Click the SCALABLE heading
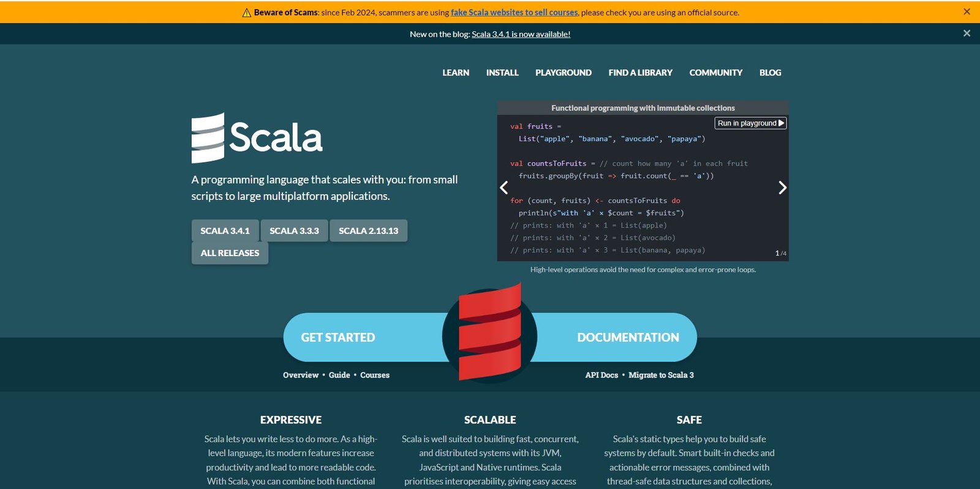 coord(490,420)
